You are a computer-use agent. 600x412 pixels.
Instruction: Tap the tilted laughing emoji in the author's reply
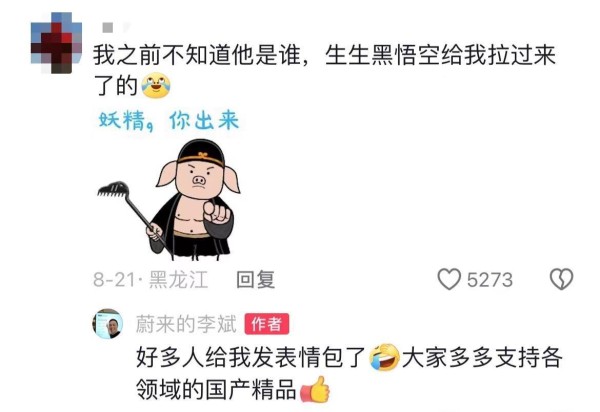384,357
